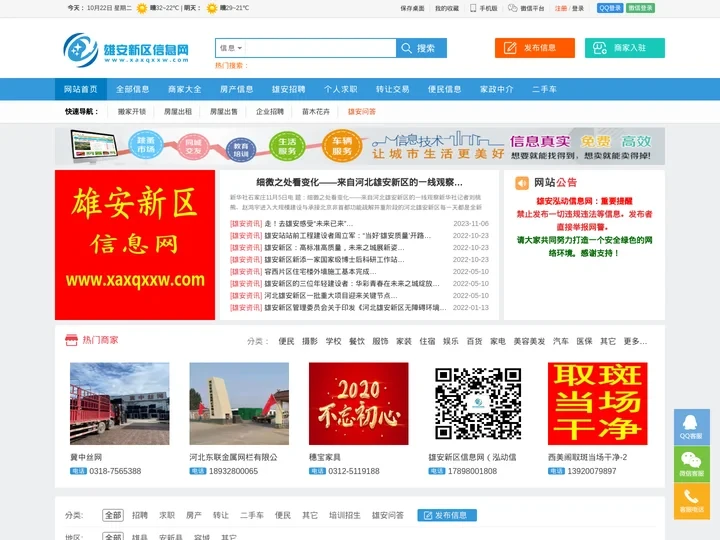Click 企业招聘 quick navigation link
The height and width of the screenshot is (540, 720).
coord(270,112)
